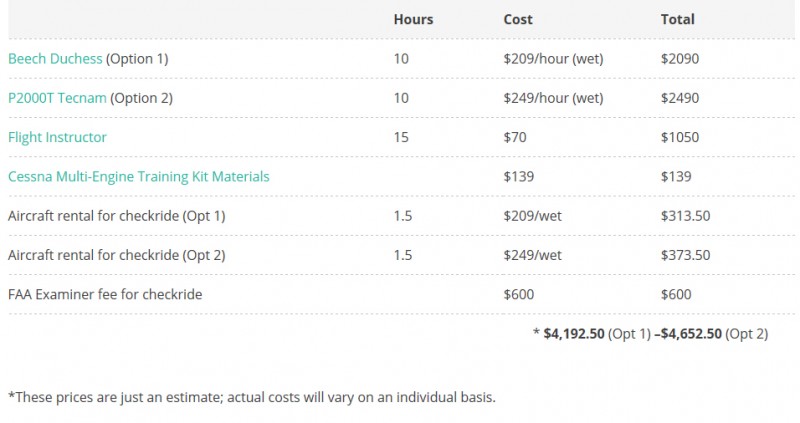The width and height of the screenshot is (800, 423).
Task: Select the Hours column header
Action: [413, 19]
